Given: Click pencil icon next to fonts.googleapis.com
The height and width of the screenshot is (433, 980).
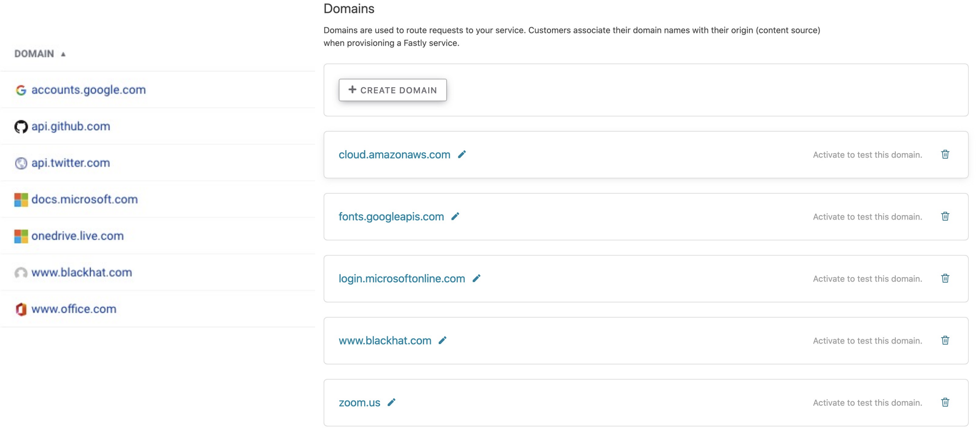Looking at the screenshot, I should [455, 216].
